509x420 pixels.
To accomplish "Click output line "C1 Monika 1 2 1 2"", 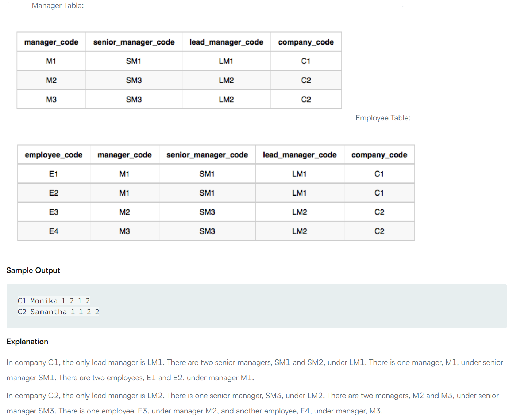I will [x=54, y=301].
